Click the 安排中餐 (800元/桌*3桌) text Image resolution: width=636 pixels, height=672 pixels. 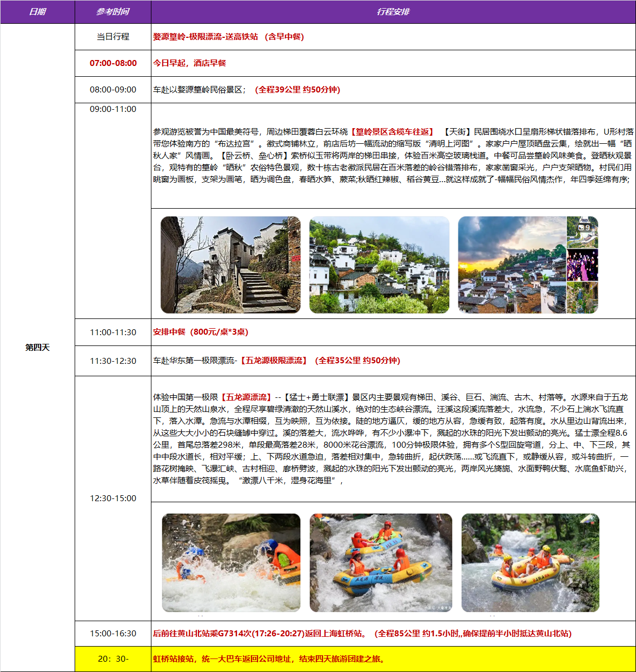point(201,332)
